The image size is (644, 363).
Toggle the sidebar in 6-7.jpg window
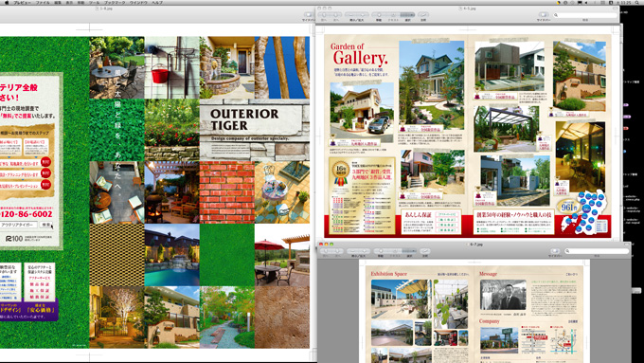click(x=555, y=251)
